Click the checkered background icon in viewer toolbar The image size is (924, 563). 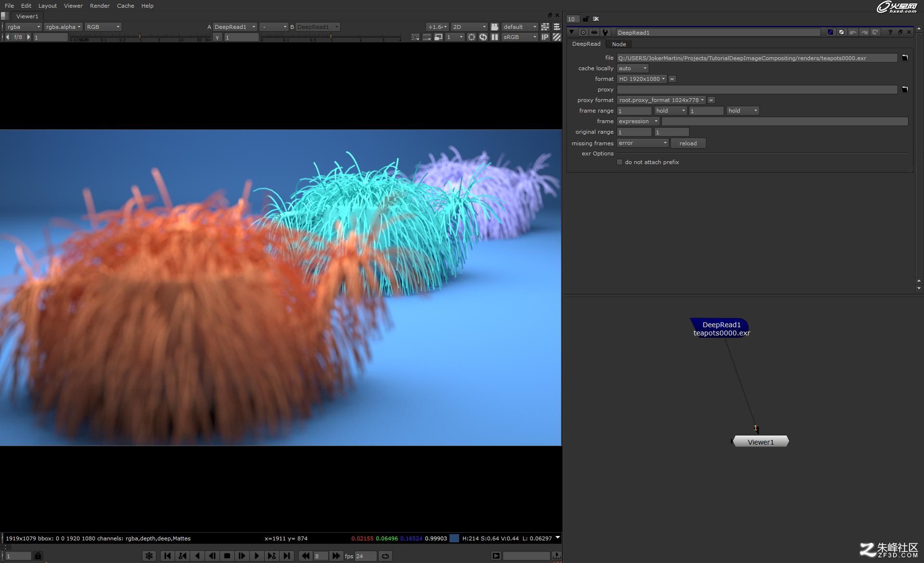pyautogui.click(x=557, y=37)
